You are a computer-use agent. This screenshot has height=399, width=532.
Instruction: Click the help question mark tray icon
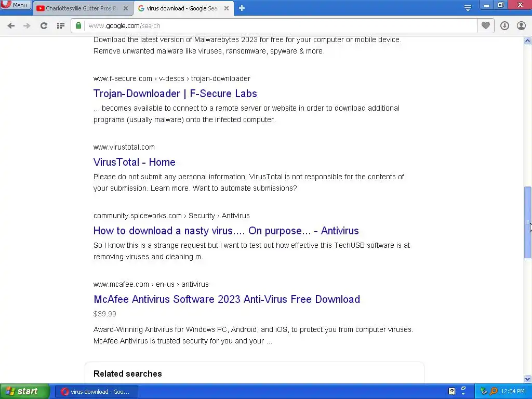coord(451,391)
